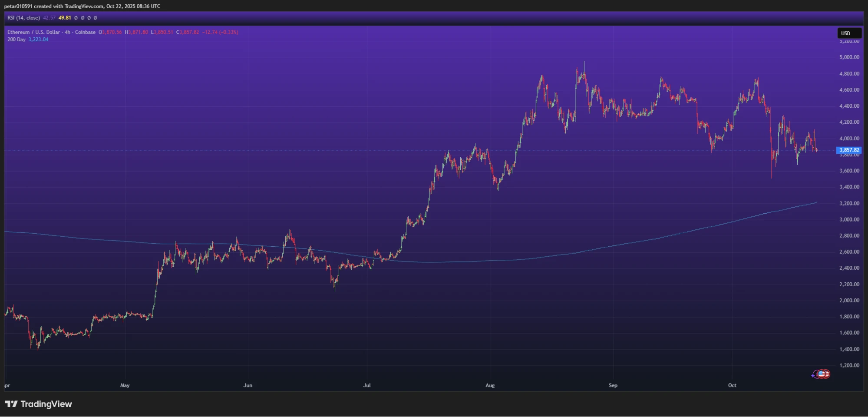
Task: Click the 5,000.00 price scale label
Action: (849, 57)
